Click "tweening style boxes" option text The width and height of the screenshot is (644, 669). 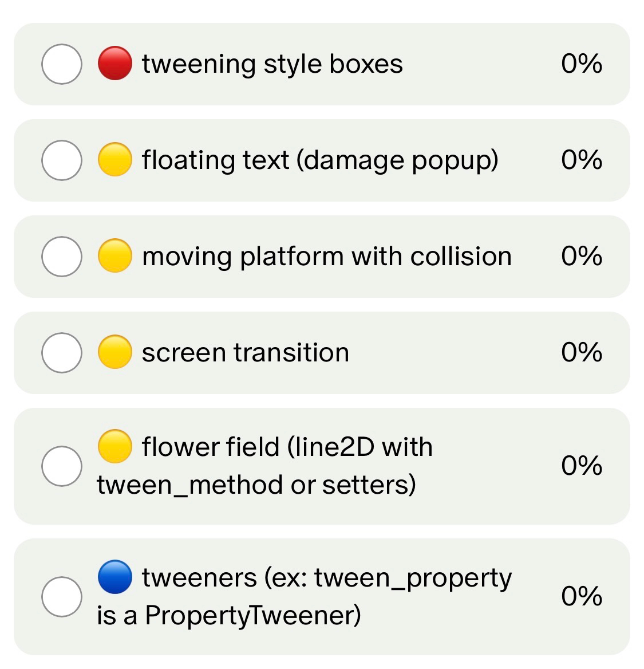click(x=272, y=64)
